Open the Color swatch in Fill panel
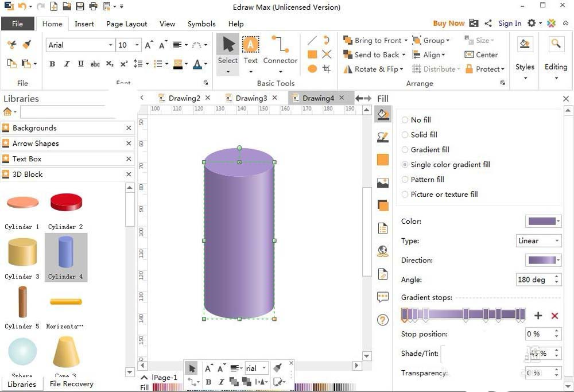The image size is (574, 392). click(544, 221)
